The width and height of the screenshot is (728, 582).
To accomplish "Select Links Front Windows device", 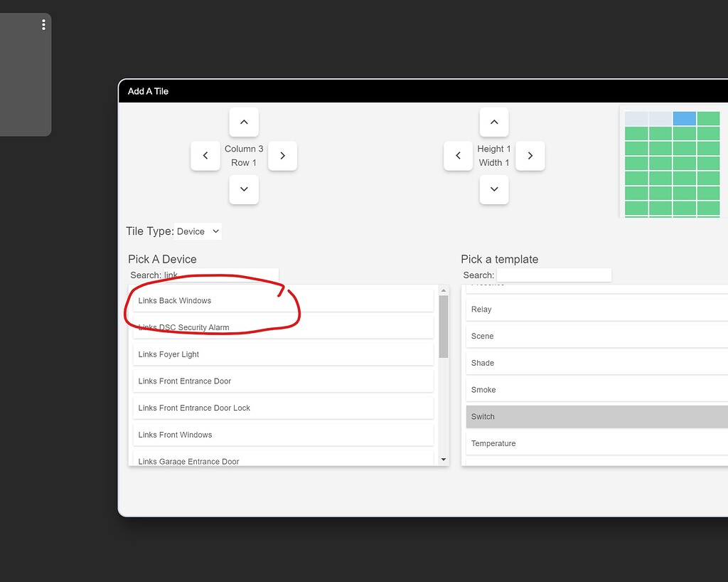I will [283, 435].
